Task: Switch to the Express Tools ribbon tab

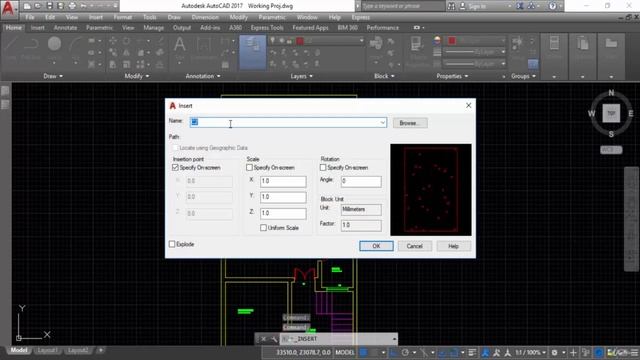Action: coord(267,28)
